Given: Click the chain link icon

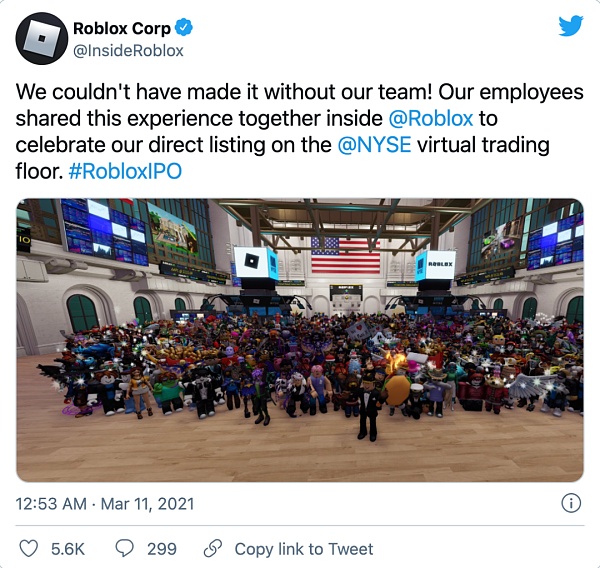Looking at the screenshot, I should (x=212, y=548).
